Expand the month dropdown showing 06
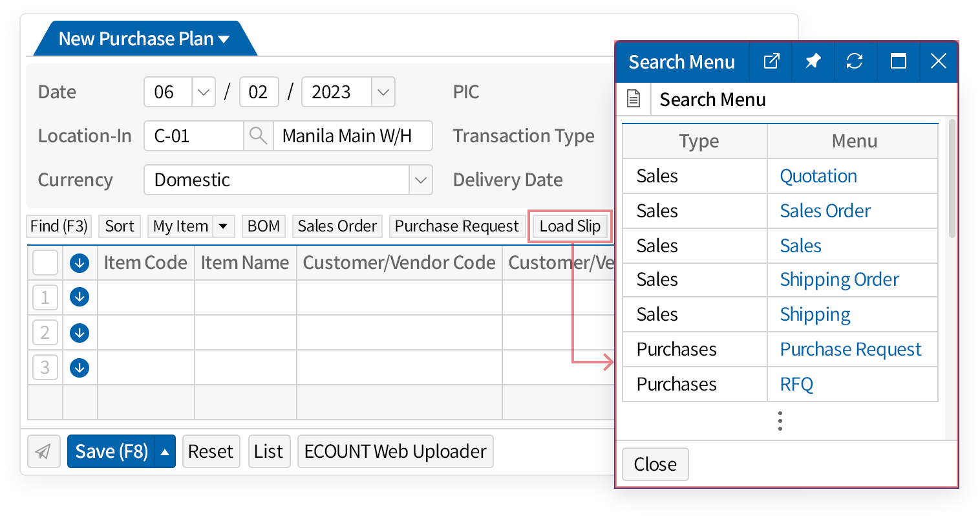Image resolution: width=980 pixels, height=516 pixels. [203, 92]
